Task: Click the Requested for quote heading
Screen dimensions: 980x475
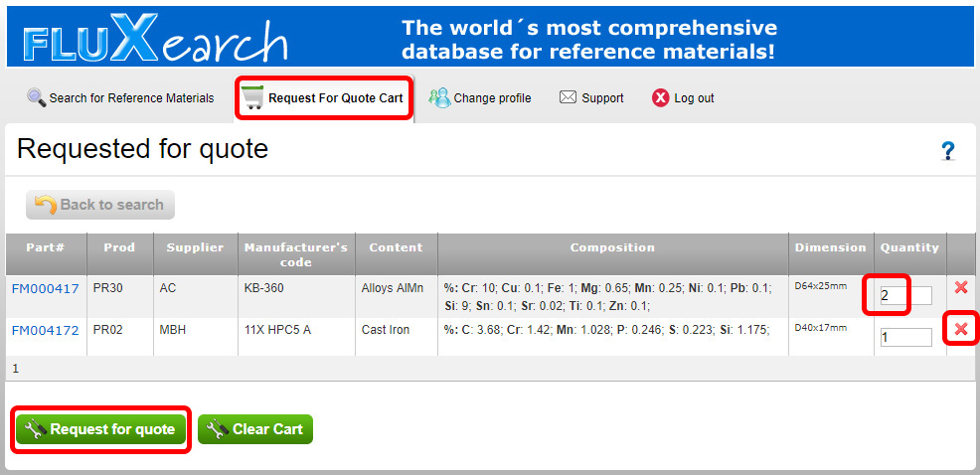Action: pos(142,149)
